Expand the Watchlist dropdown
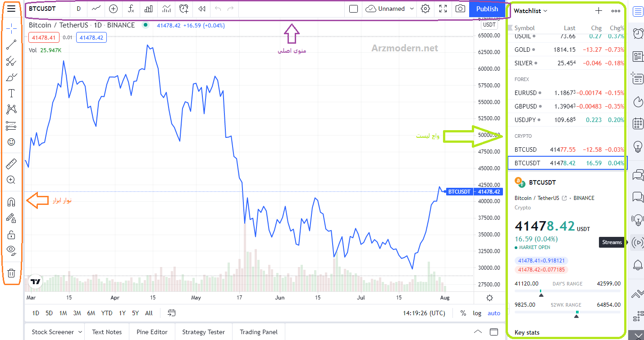644x340 pixels. point(530,11)
